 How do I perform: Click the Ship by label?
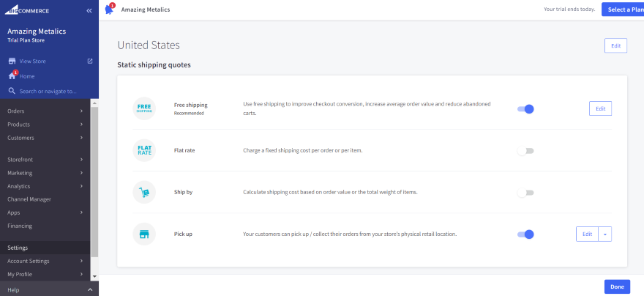point(183,192)
